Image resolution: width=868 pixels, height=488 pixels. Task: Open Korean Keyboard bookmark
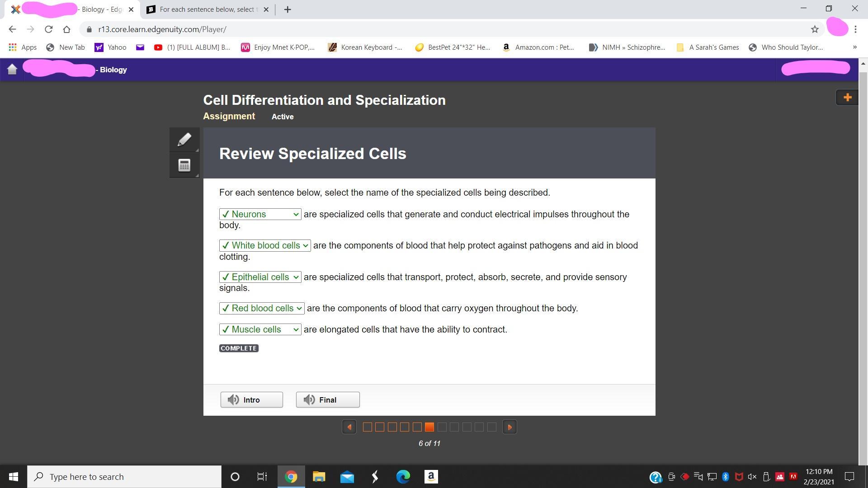click(x=365, y=47)
